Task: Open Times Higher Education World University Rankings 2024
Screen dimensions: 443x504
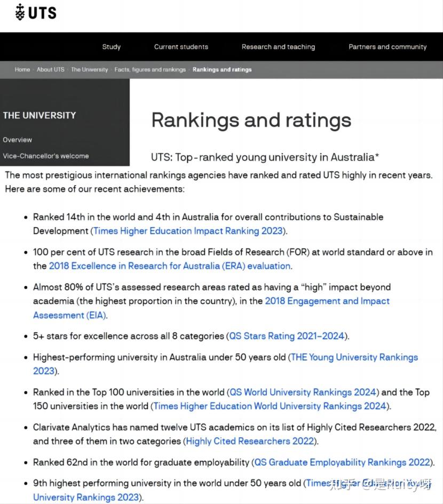Action: click(x=270, y=406)
